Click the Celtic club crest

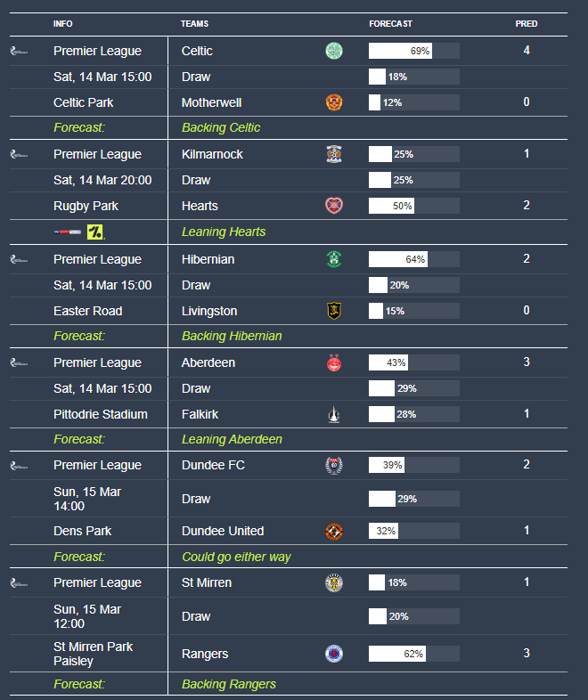(x=334, y=51)
